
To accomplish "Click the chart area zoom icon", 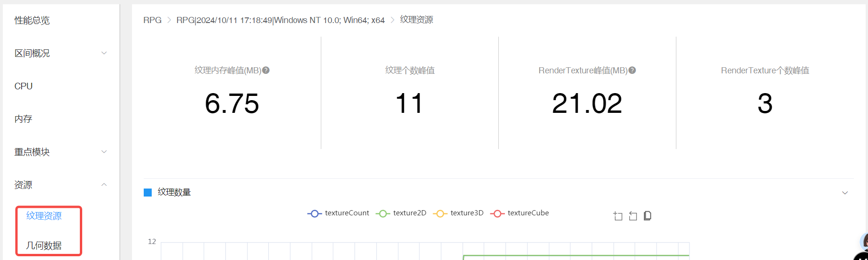I will [x=618, y=216].
